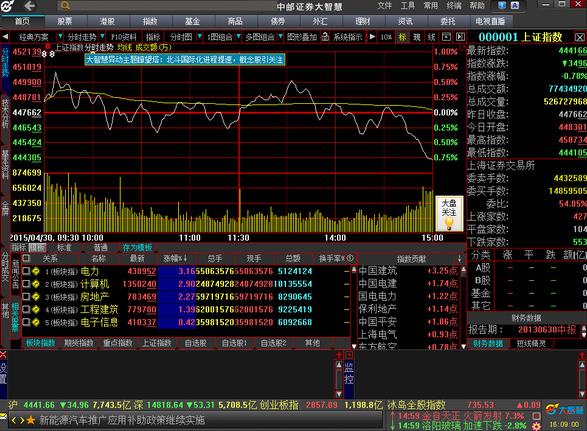Viewport: 587px width, 431px height.
Task: Check the box for 工程建筑 row
Action: point(26,309)
